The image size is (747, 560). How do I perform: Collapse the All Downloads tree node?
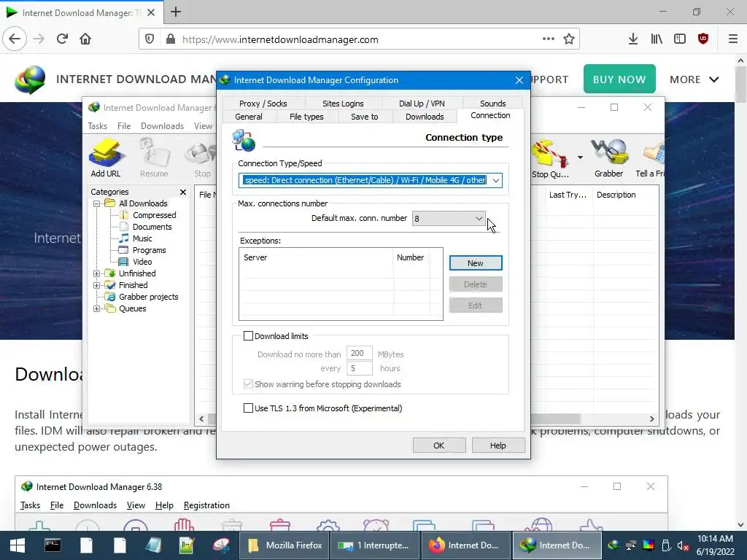[97, 204]
